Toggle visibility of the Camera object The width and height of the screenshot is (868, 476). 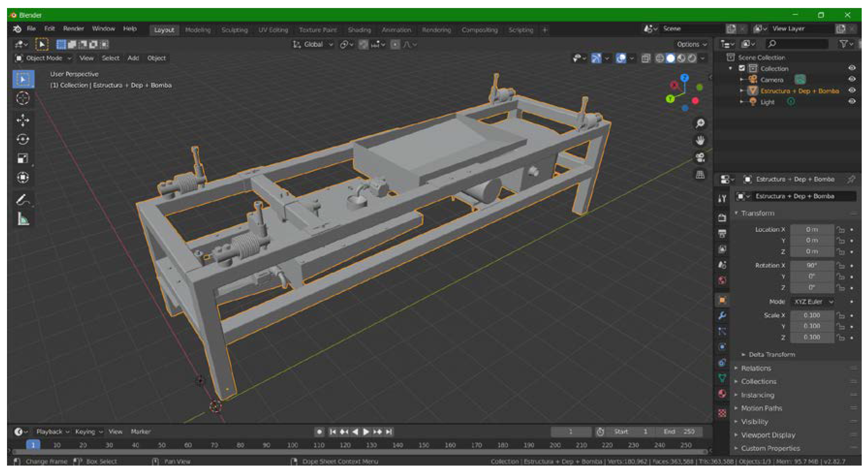(x=852, y=79)
